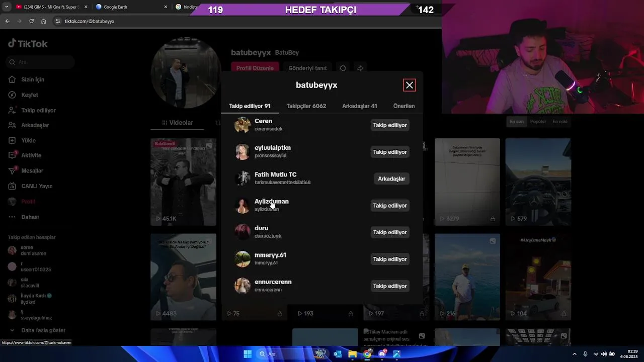Image resolution: width=644 pixels, height=362 pixels.
Task: Open the video thumbnail with 579 views
Action: tap(538, 182)
